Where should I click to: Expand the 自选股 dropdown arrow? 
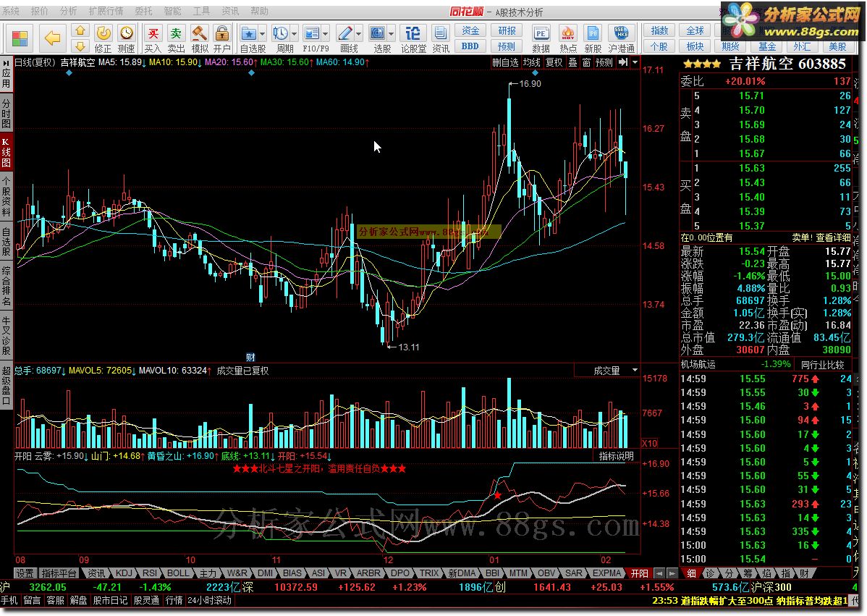coord(263,34)
